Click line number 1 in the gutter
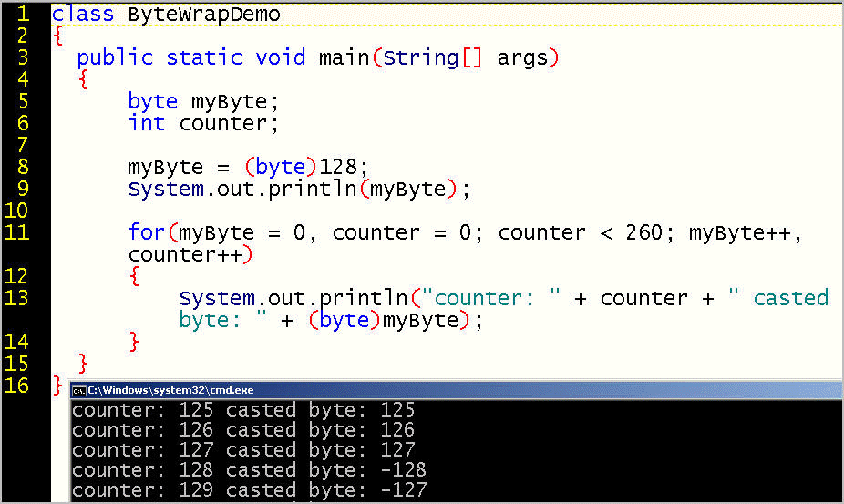Screen dimensions: 844x504 tap(23, 14)
